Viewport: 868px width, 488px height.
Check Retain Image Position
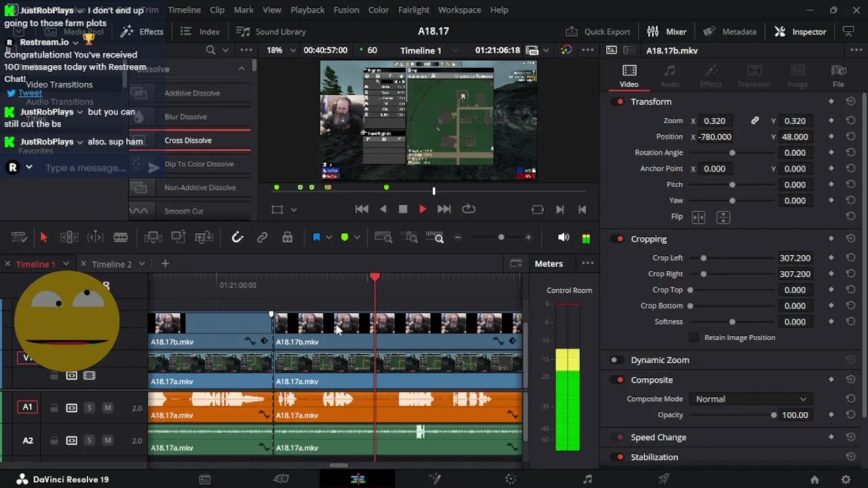[694, 338]
